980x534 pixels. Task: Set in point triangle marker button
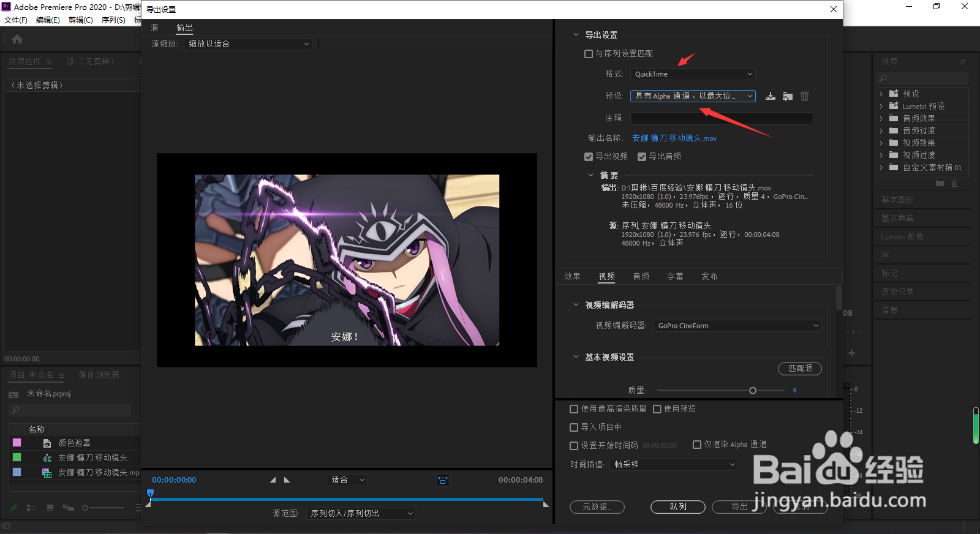(x=273, y=480)
